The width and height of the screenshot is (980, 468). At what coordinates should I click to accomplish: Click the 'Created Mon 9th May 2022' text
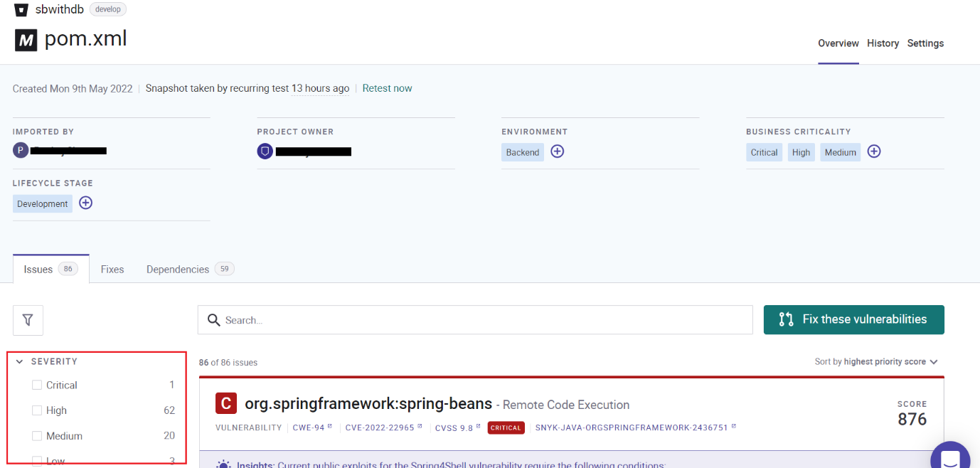pyautogui.click(x=73, y=88)
